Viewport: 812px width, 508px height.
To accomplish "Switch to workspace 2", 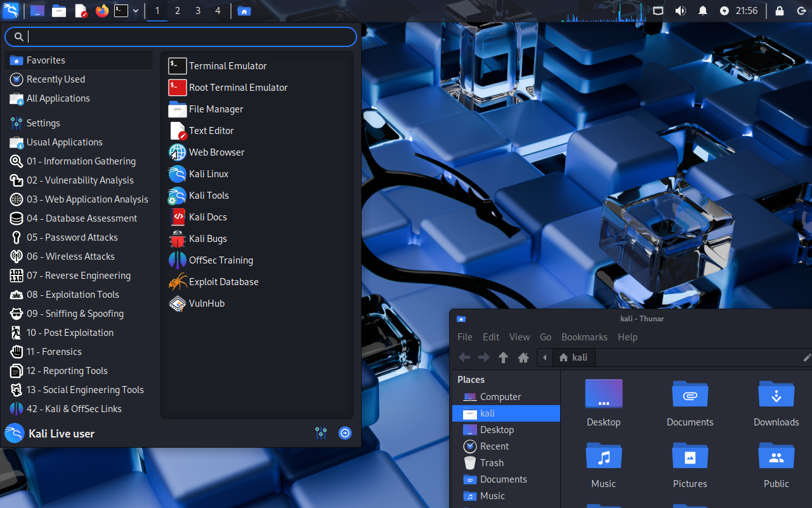I will (x=178, y=11).
